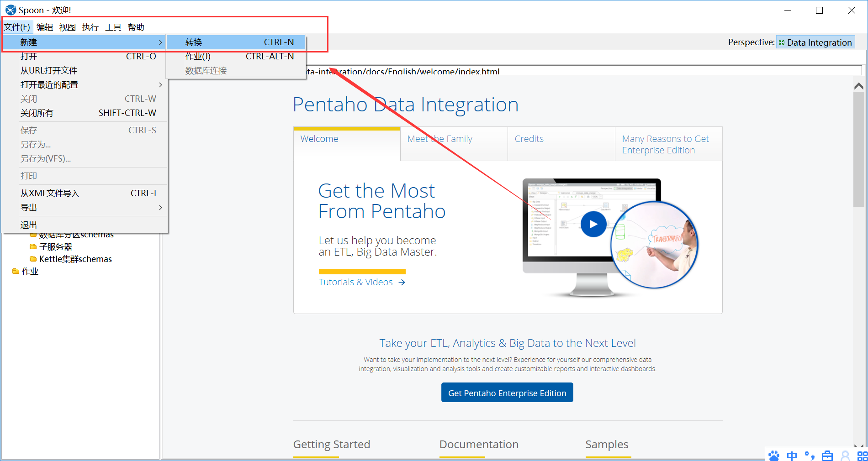
Task: Click 另存为(VFS)... menu entry
Action: tap(84, 158)
